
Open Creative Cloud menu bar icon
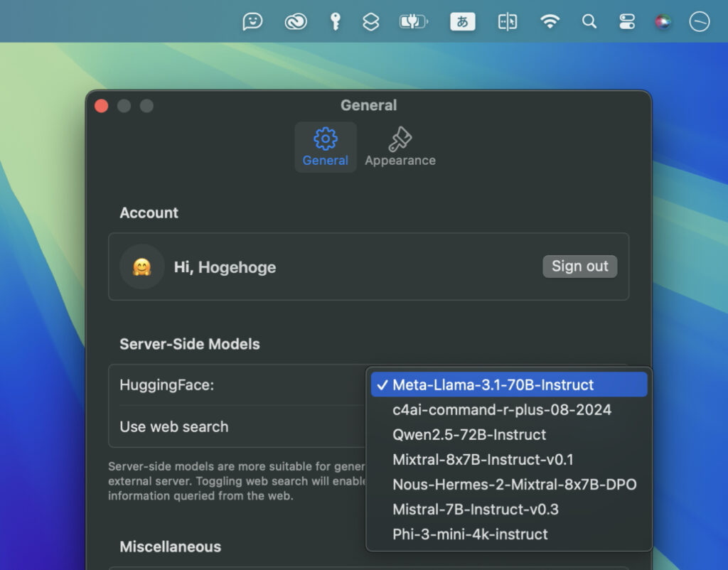tap(295, 22)
